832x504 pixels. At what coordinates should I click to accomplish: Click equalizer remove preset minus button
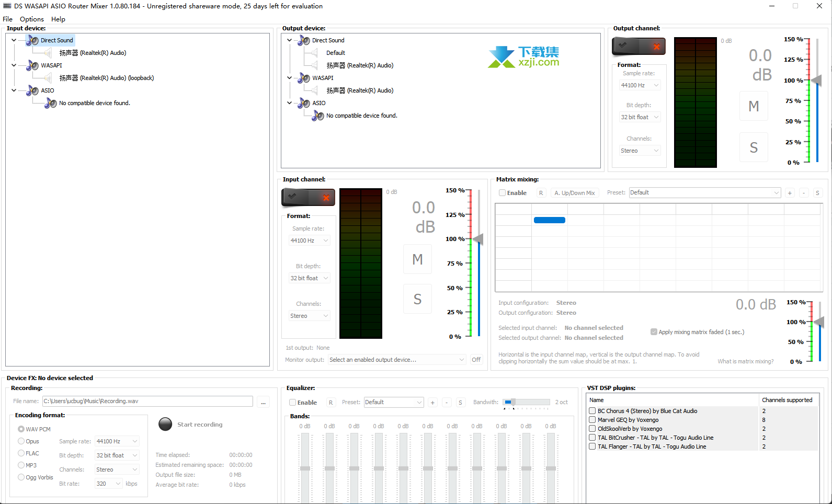pos(447,403)
